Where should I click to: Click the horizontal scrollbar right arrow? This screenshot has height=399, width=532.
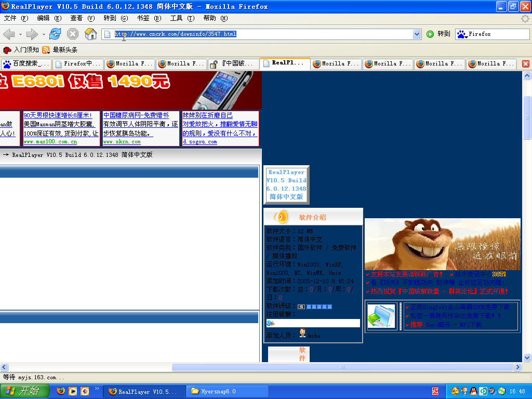click(518, 367)
